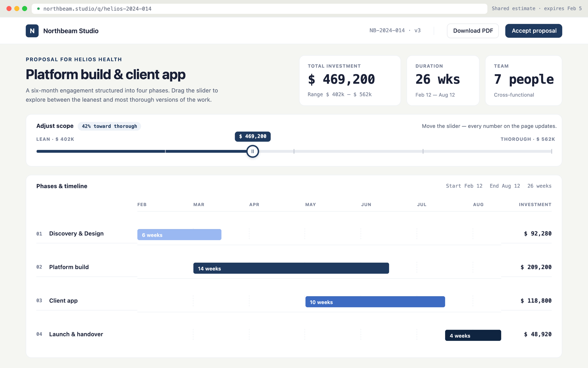Click the 'Launch & handover' phase name
The height and width of the screenshot is (368, 588).
[x=76, y=334]
